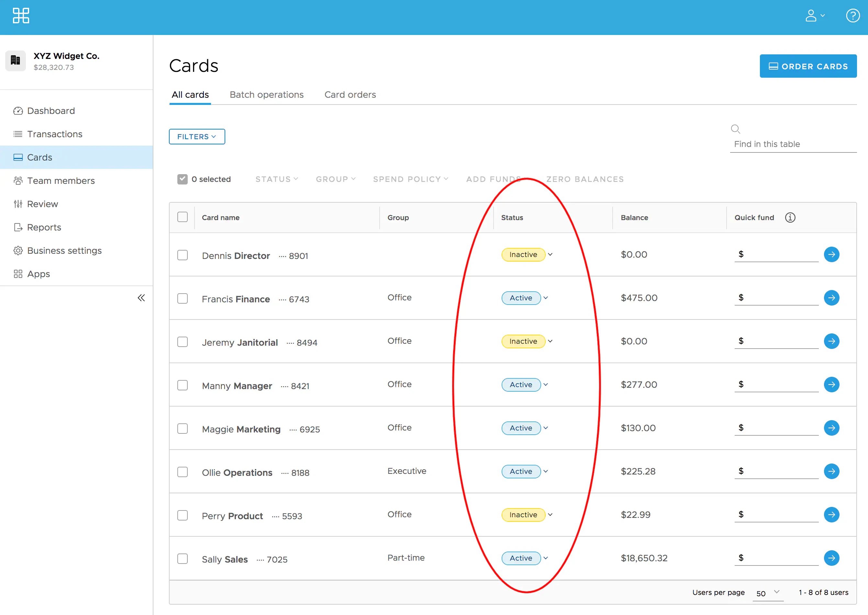Image resolution: width=868 pixels, height=615 pixels.
Task: Submit quick fund arrow for Dennis Director
Action: (x=831, y=254)
